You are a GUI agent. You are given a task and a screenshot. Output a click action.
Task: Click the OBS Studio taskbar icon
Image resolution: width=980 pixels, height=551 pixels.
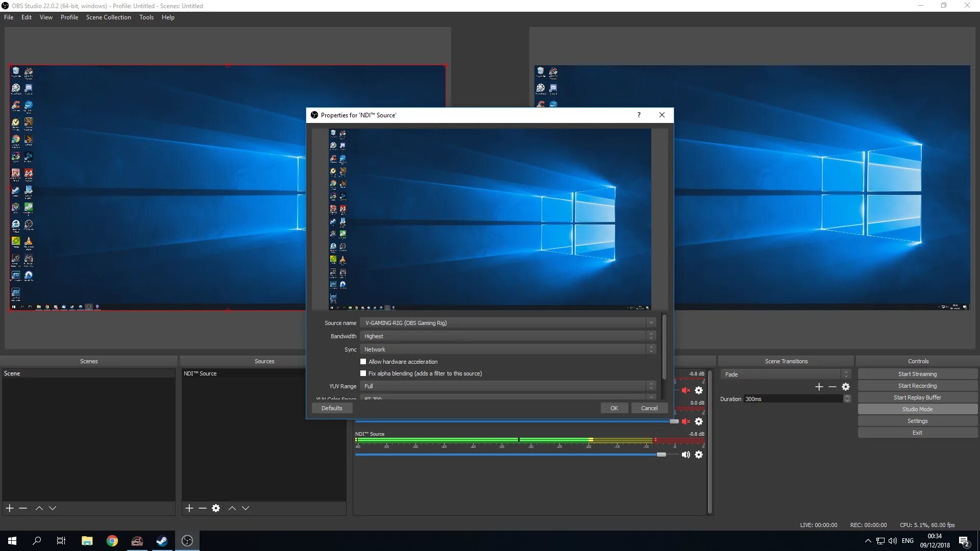pyautogui.click(x=187, y=540)
